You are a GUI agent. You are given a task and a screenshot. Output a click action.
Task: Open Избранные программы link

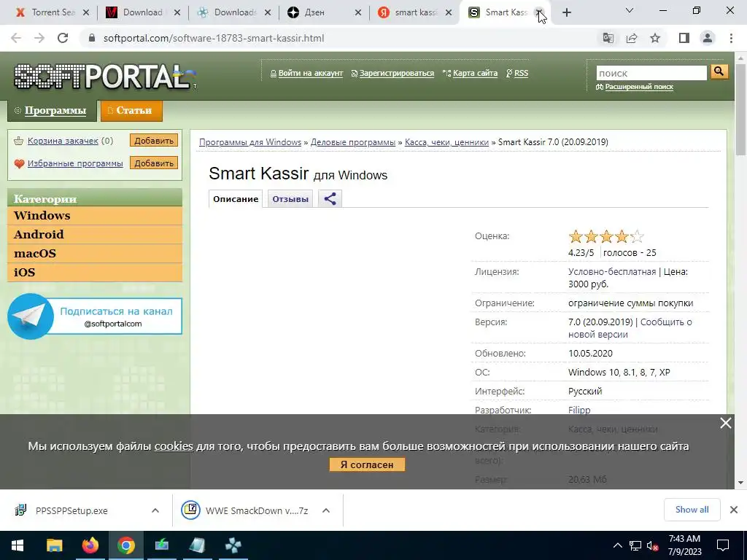[x=75, y=163]
